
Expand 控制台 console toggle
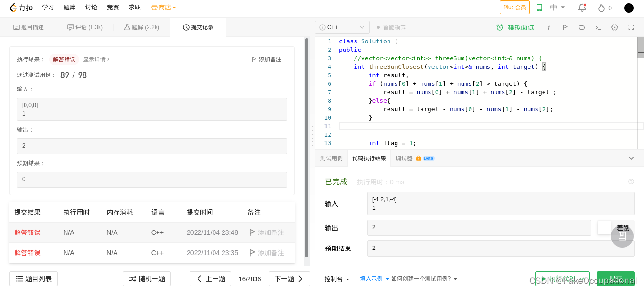(x=337, y=279)
